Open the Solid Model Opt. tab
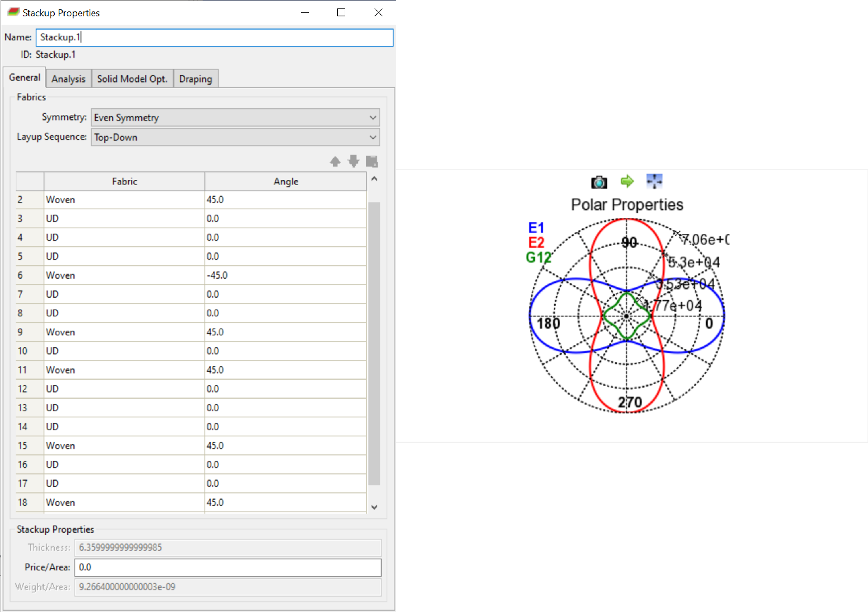Screen dimensions: 868x612 tap(132, 79)
